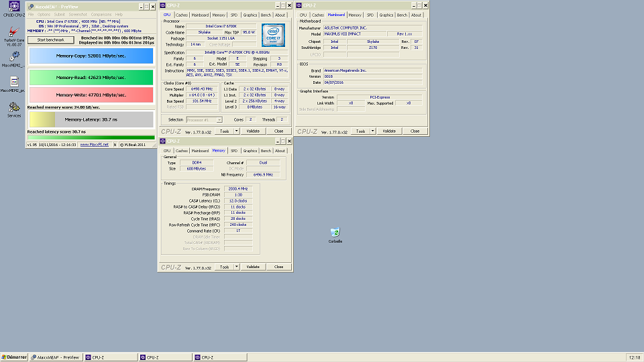
Task: Click Close button in CPU-Z Mainboard window
Action: pos(415,131)
